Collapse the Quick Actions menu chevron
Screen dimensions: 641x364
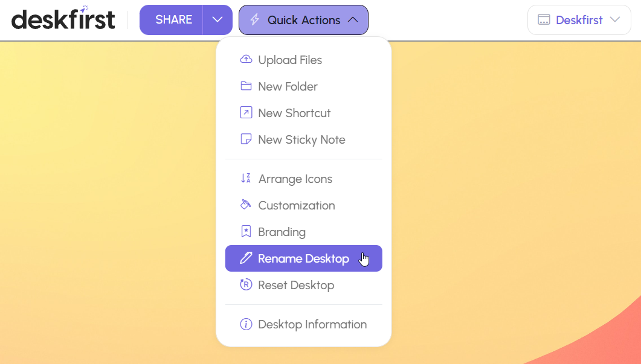(x=353, y=19)
